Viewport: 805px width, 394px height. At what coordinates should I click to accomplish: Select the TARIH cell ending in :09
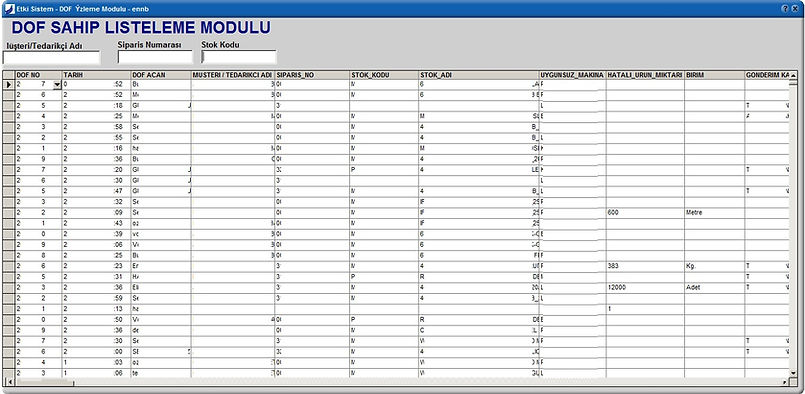pos(96,212)
